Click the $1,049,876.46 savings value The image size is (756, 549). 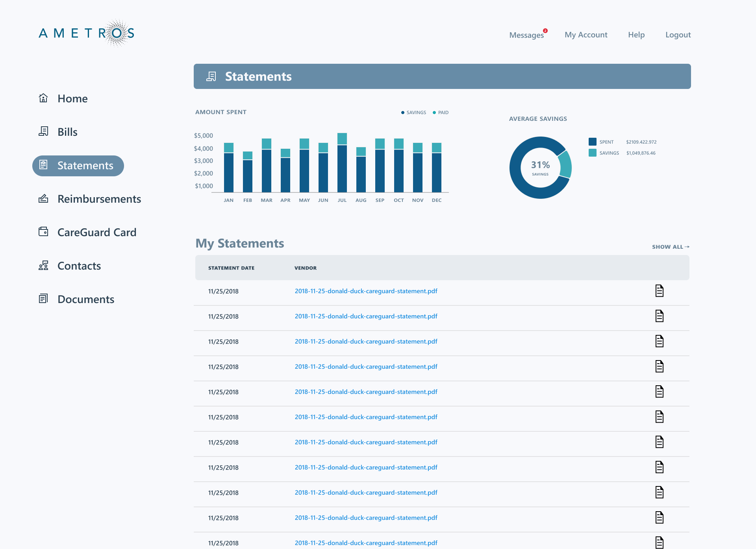(x=641, y=153)
